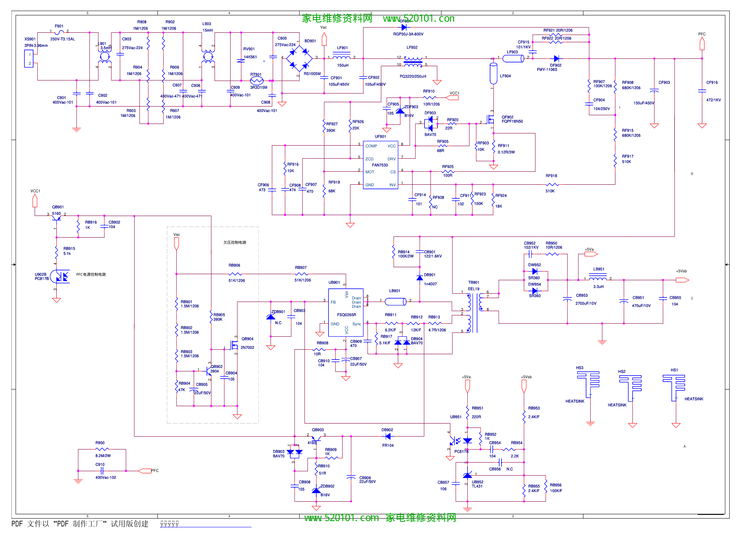Image resolution: width=756 pixels, height=534 pixels.
Task: Select the '250V-T3.15AL' fuse rating text
Action: pyautogui.click(x=62, y=39)
